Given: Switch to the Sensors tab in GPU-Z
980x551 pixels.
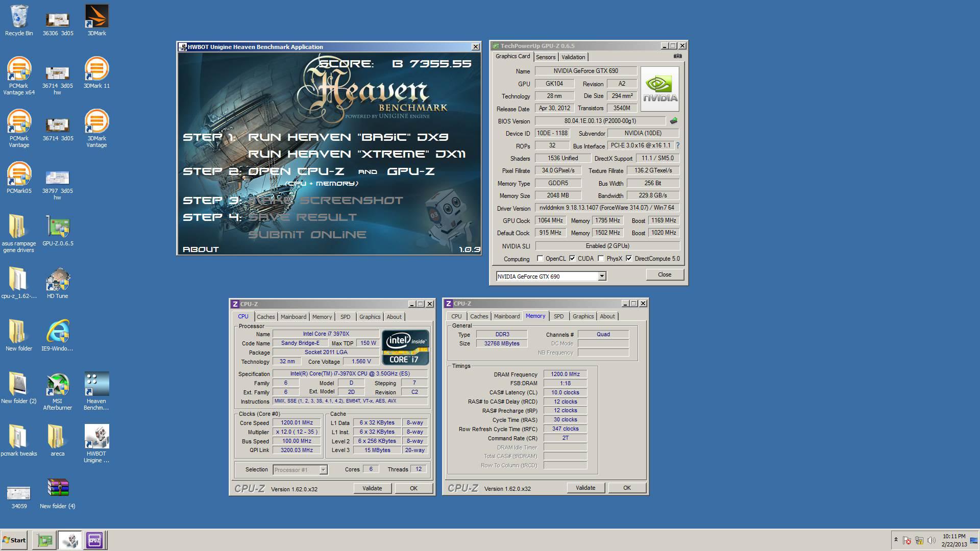Looking at the screenshot, I should click(x=546, y=57).
